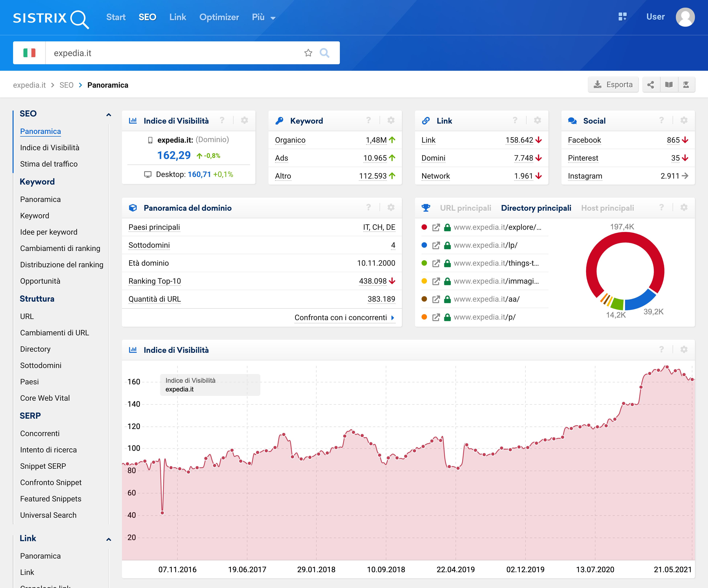Open the apps grid icon in header
This screenshot has width=708, height=588.
click(x=622, y=17)
